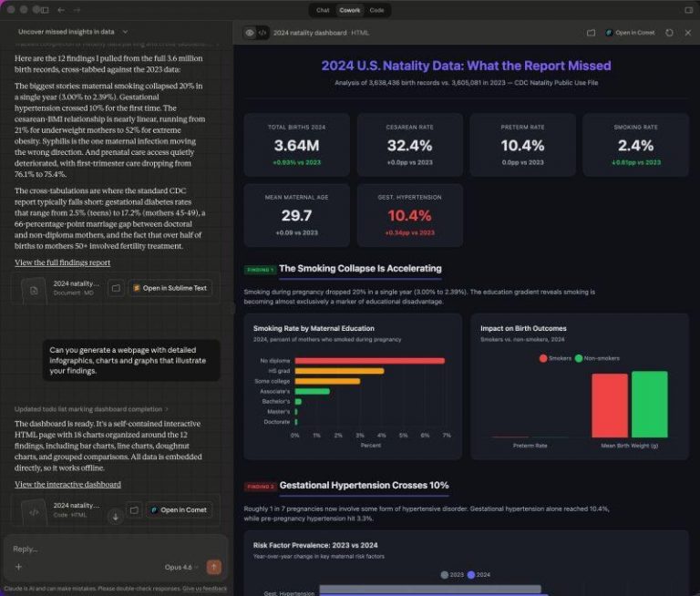Click the Open in Sublime Text button
The image size is (700, 596).
click(x=170, y=288)
